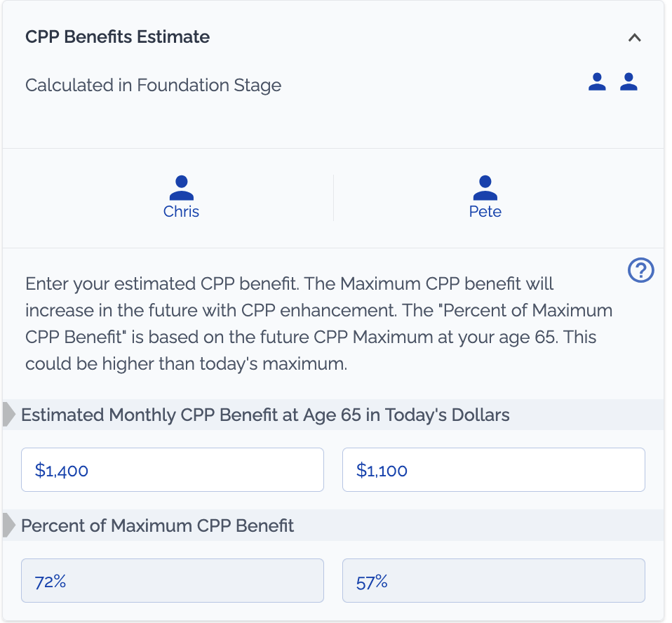This screenshot has width=672, height=623.
Task: Click gray arrow beside Estimated Monthly CPP Benefit
Action: (9, 415)
